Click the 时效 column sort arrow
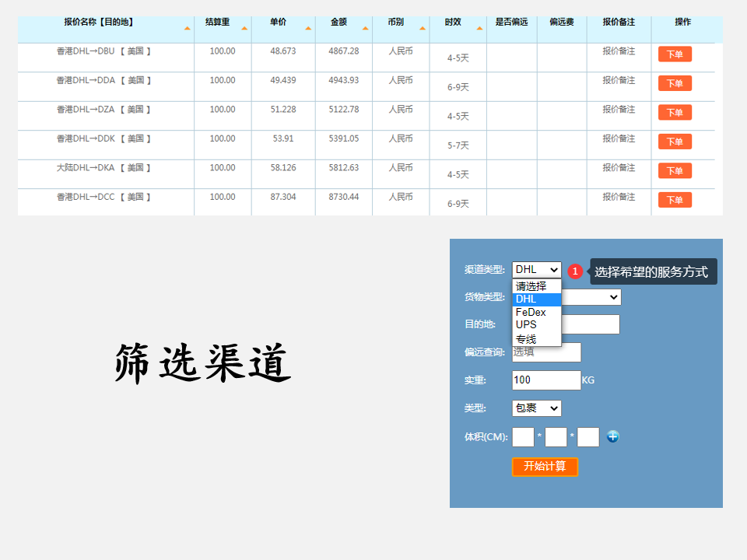The width and height of the screenshot is (747, 560). 479,29
